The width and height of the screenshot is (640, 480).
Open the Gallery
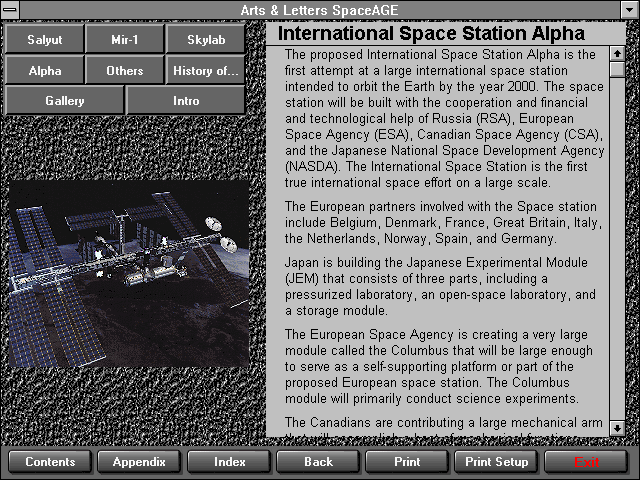pos(64,100)
